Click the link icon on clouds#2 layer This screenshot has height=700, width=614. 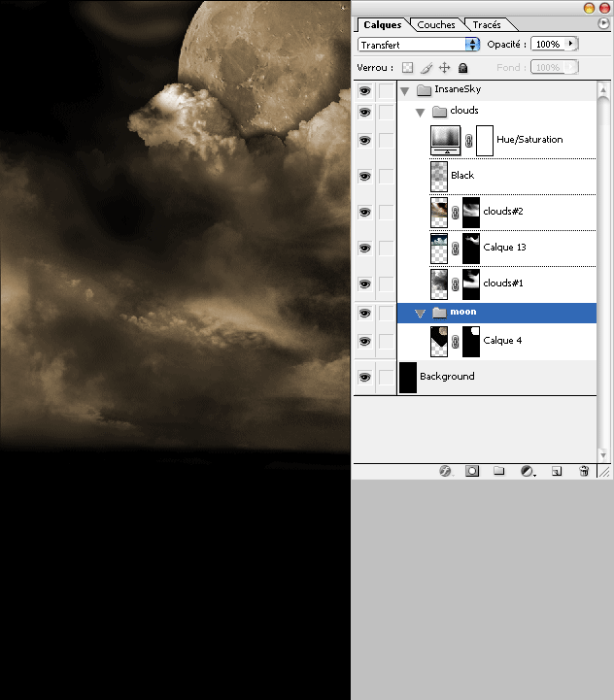pos(455,213)
